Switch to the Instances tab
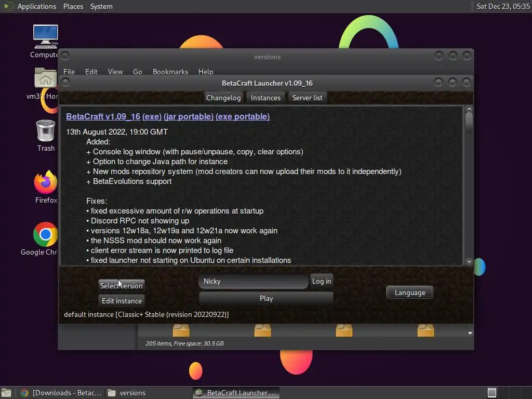This screenshot has height=399, width=532. coord(265,98)
